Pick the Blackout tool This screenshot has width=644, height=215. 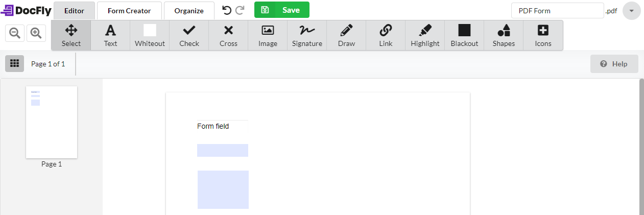464,35
